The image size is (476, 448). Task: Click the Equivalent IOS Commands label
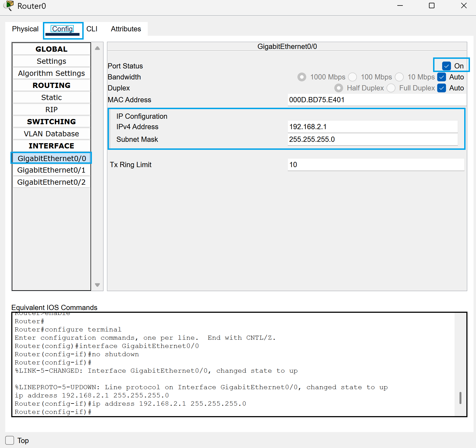(x=54, y=307)
